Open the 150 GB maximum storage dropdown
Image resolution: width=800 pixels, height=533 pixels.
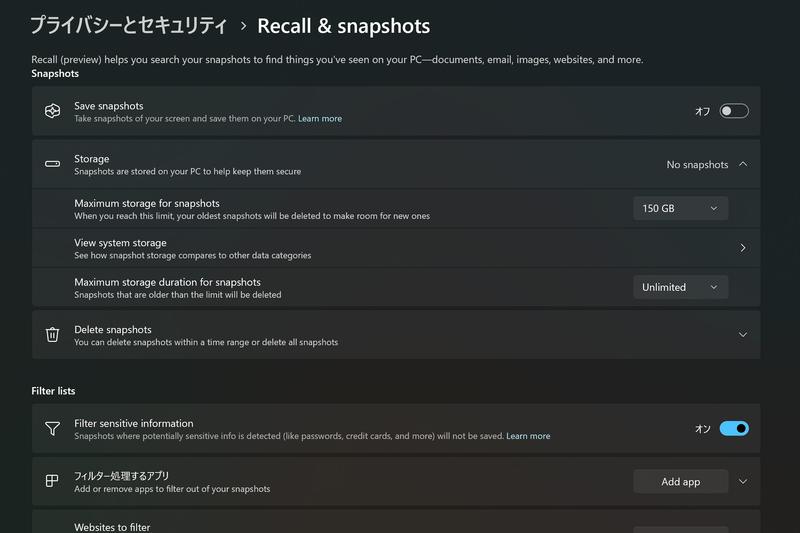[x=680, y=208]
